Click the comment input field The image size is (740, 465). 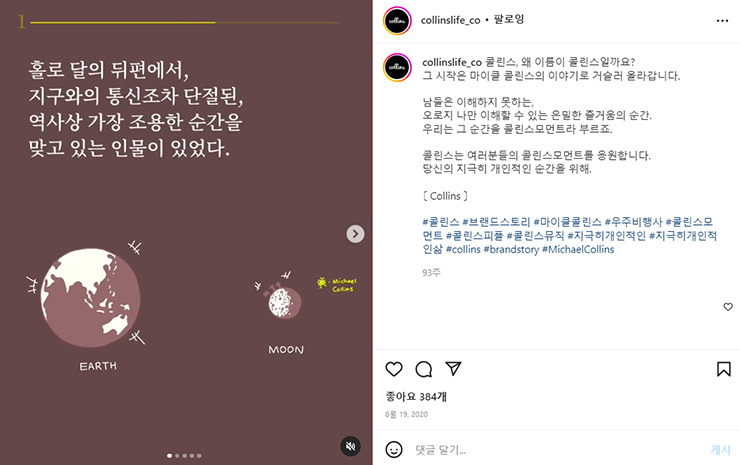tap(557, 450)
